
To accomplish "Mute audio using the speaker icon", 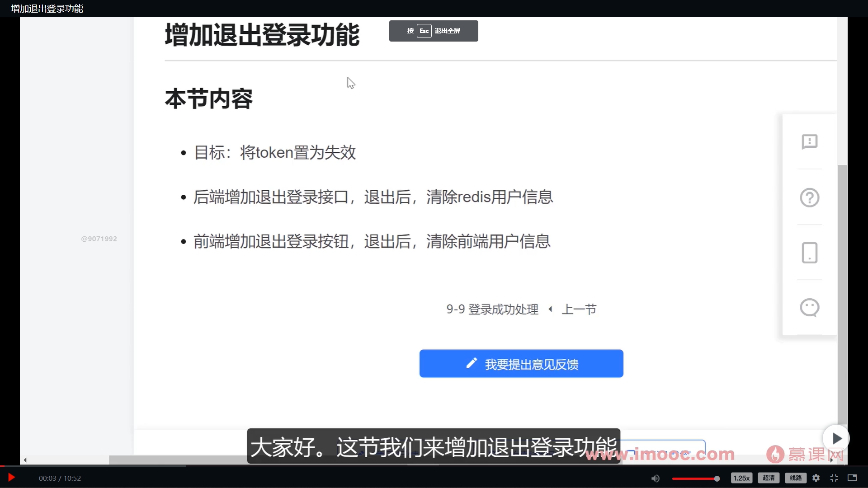I will tap(656, 478).
